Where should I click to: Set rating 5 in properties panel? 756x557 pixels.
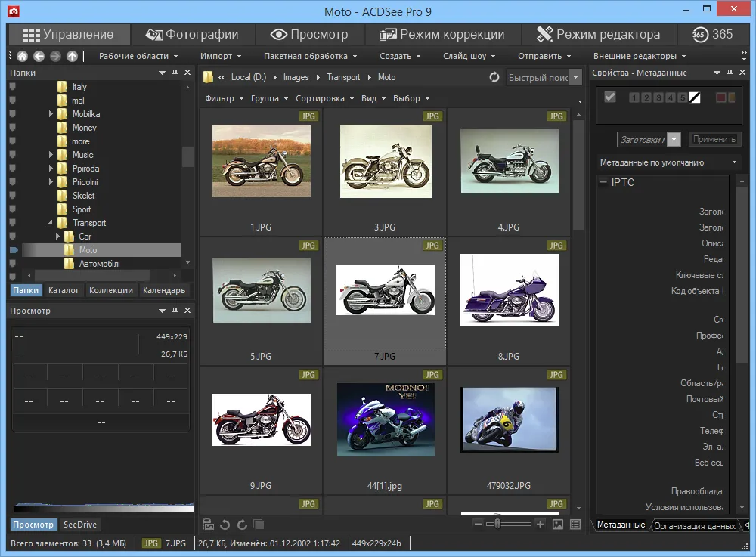(682, 97)
